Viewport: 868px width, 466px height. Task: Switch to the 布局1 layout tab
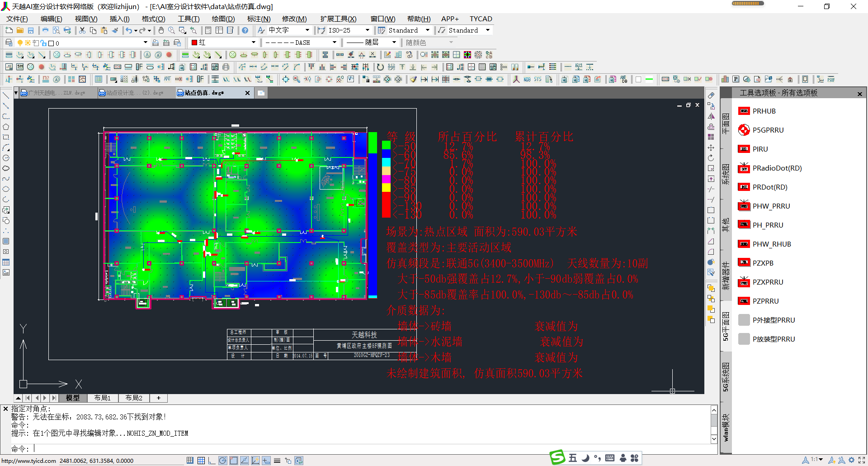coord(103,398)
